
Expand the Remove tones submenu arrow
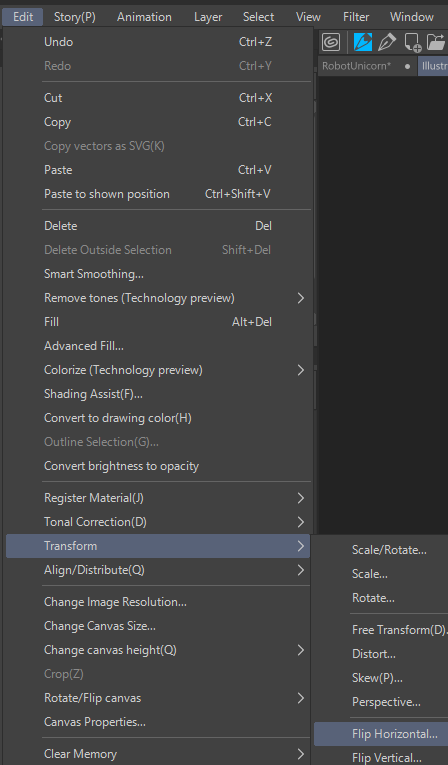tap(301, 298)
